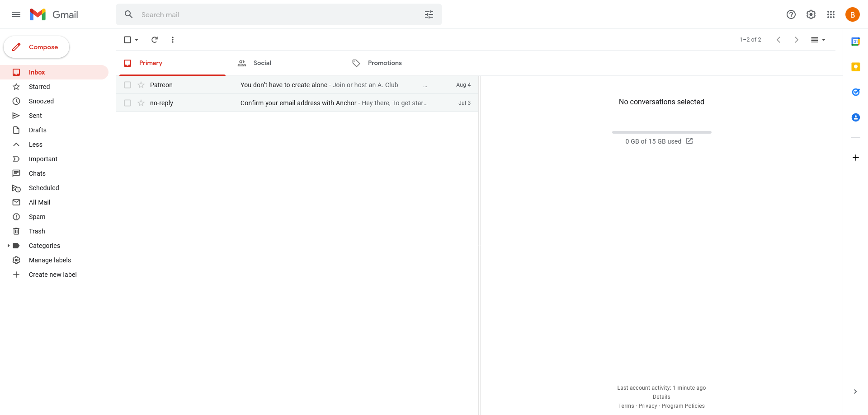Click the Compose button
The image size is (868, 415).
tap(36, 47)
